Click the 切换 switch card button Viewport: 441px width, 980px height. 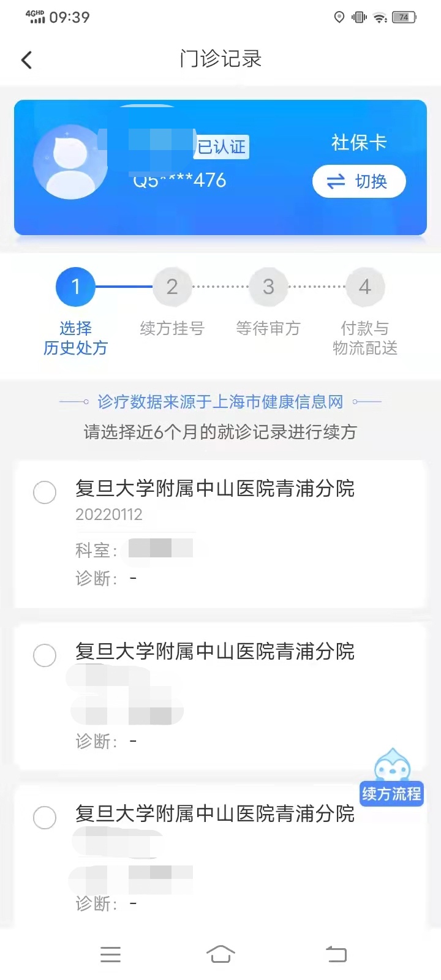(359, 181)
